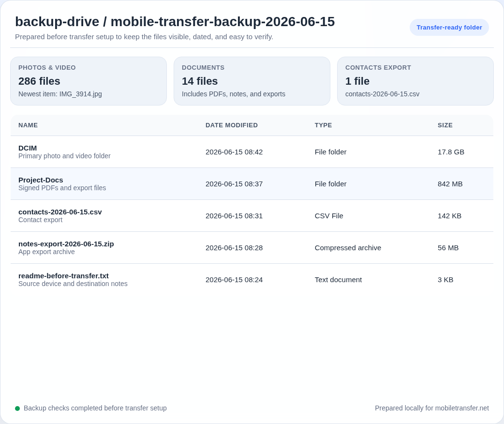Screen dimensions: 504x424
Task: Click the 17.8 GB size value
Action: pyautogui.click(x=451, y=152)
